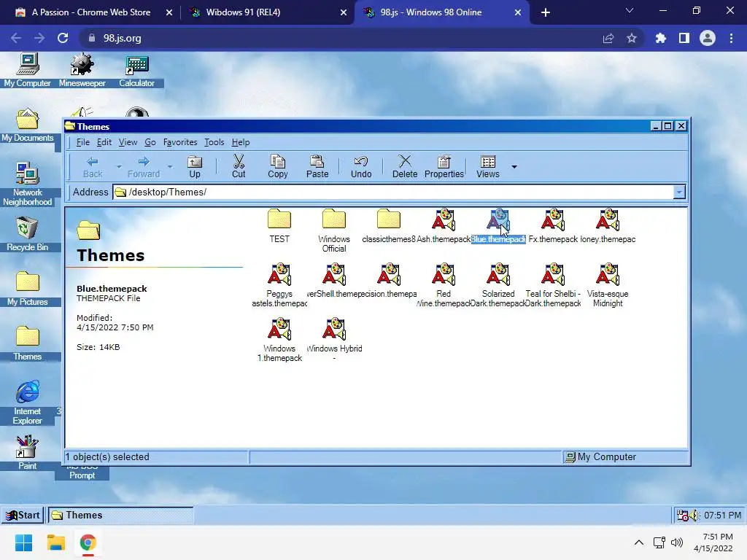Screen dimensions: 747x560
Task: Open the Recycle Bin
Action: (27, 234)
